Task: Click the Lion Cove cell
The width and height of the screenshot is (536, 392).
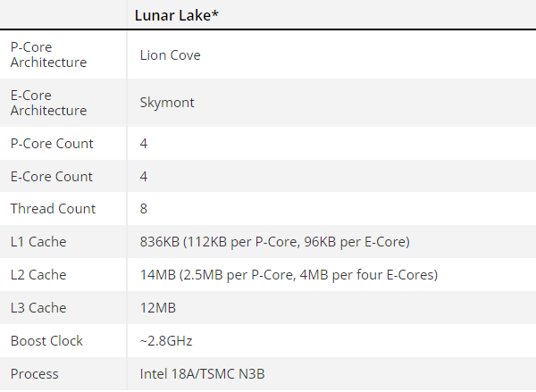Action: point(171,55)
